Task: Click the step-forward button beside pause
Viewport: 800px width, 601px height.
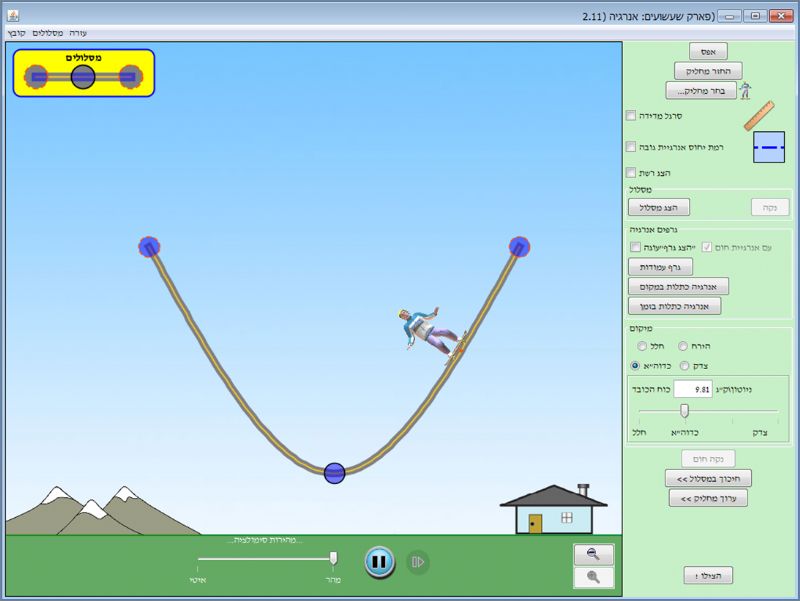Action: click(x=418, y=562)
